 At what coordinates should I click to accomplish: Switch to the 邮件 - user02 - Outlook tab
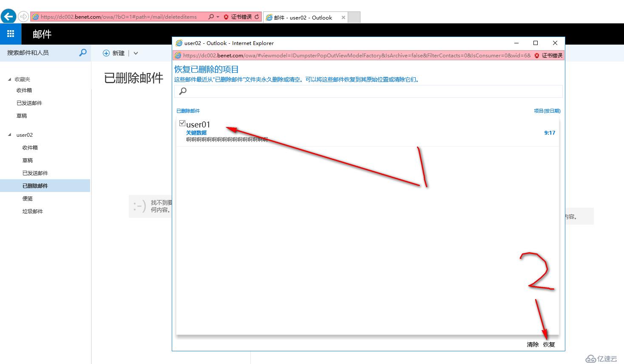(x=306, y=17)
